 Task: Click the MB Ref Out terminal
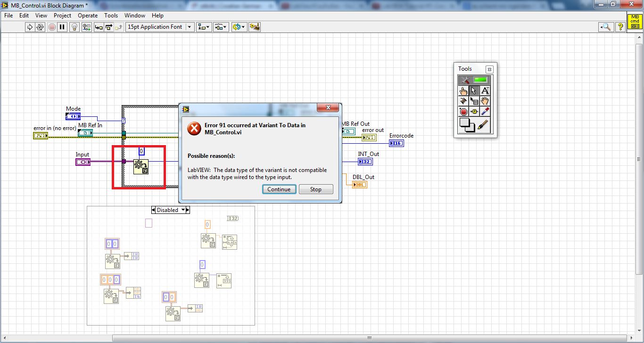(x=348, y=131)
